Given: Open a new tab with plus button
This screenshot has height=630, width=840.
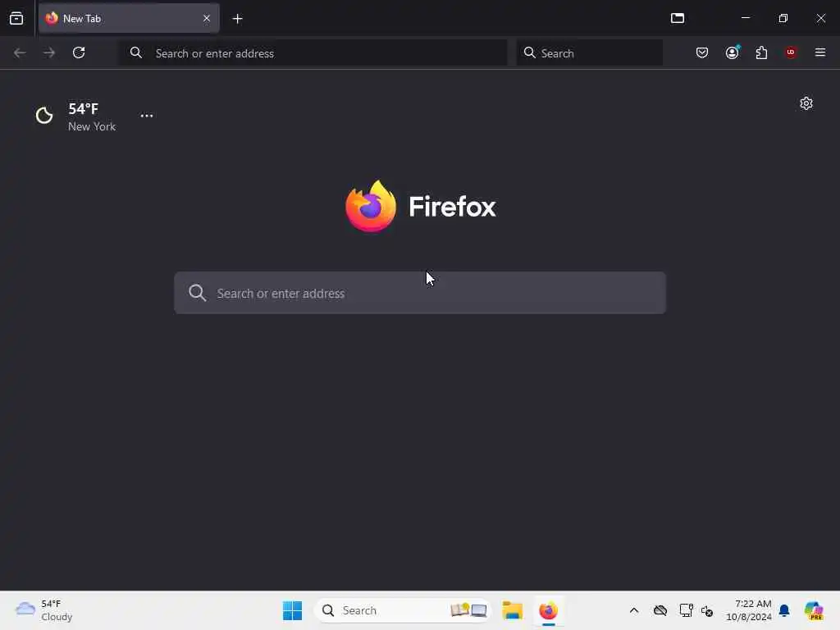Looking at the screenshot, I should click(x=237, y=19).
